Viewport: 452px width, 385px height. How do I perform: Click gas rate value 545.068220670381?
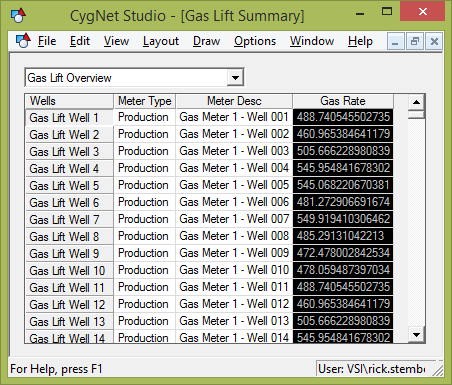[343, 185]
